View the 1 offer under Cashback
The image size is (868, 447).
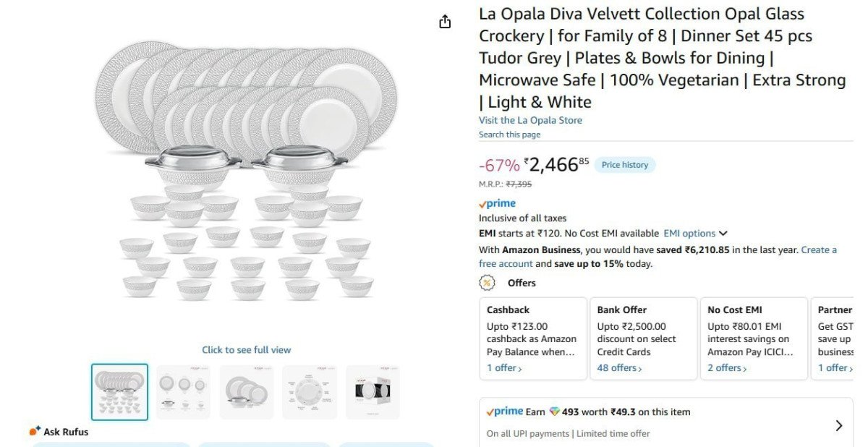pos(503,367)
